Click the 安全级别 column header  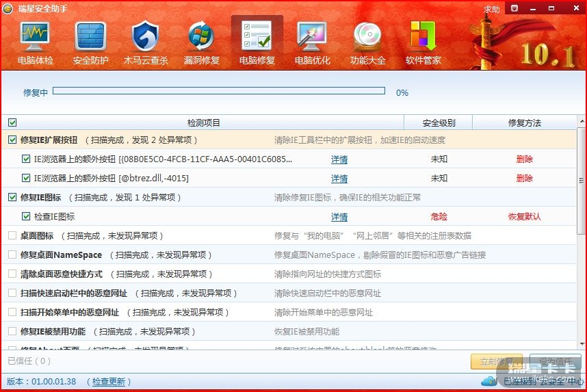(x=439, y=123)
